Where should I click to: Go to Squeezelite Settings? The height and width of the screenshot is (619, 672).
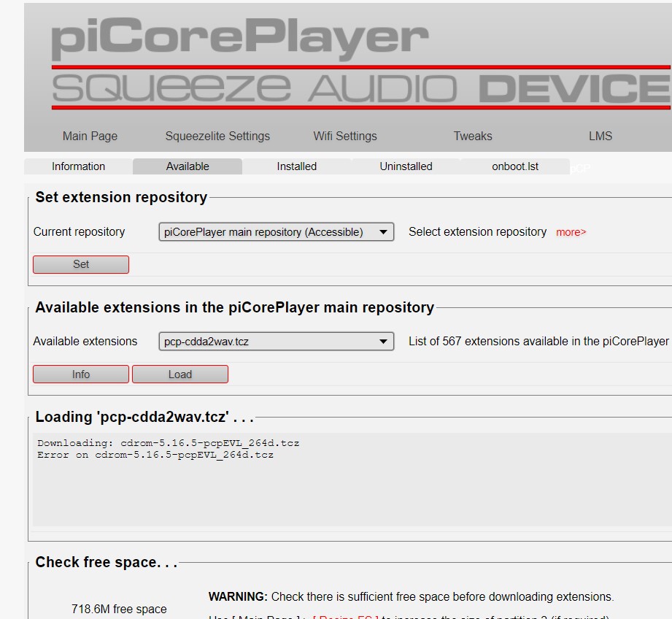click(x=217, y=136)
